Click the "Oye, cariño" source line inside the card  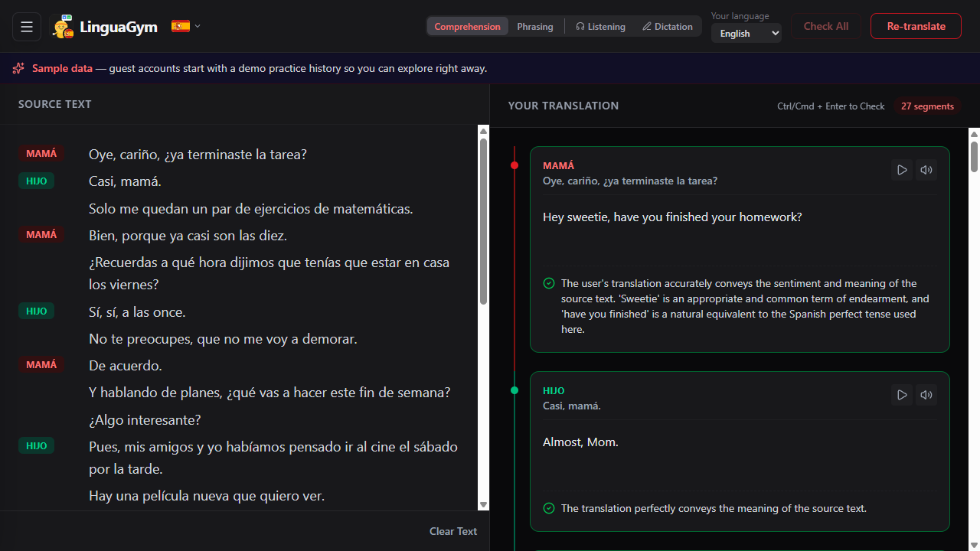pos(630,181)
